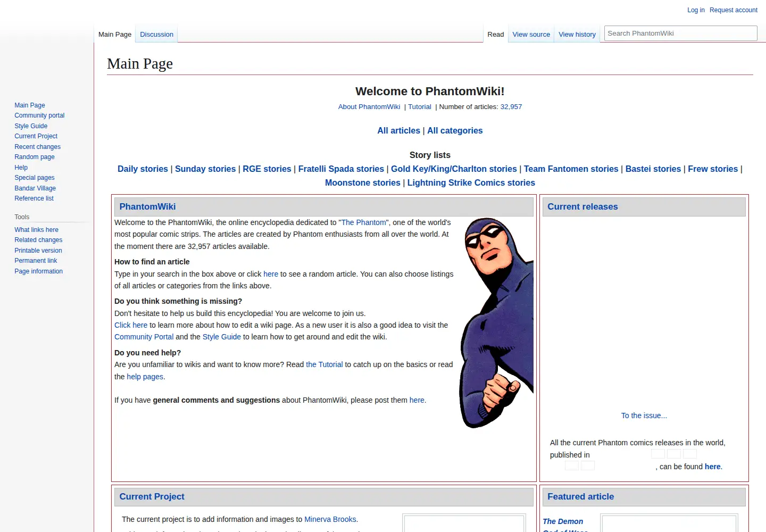Screen dimensions: 766x532
Task: Go to a Random page
Action: (35, 157)
